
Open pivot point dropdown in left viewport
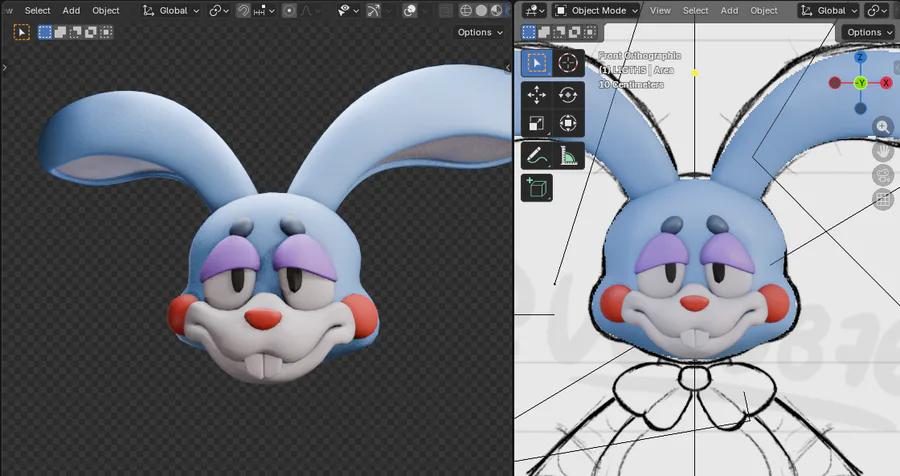(219, 10)
